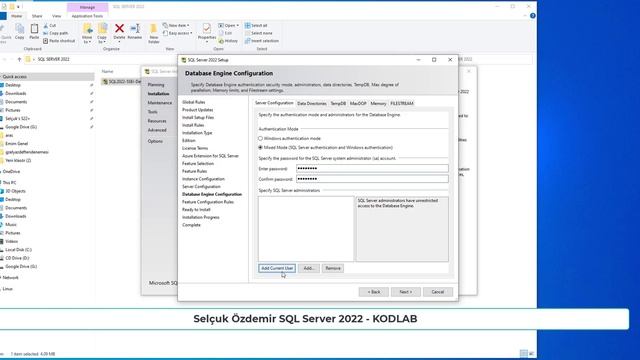Click Cancel button in setup wizard

pyautogui.click(x=438, y=292)
